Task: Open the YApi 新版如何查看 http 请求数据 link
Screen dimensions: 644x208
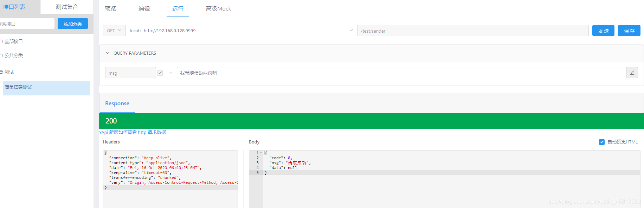Action: pos(133,132)
